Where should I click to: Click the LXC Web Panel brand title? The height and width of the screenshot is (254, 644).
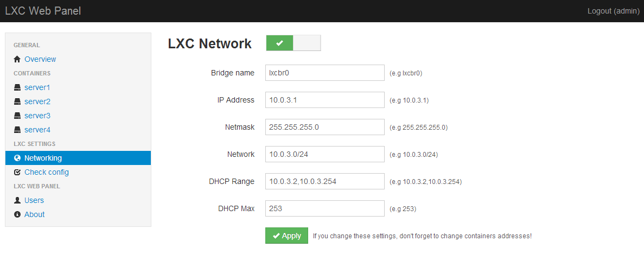43,11
